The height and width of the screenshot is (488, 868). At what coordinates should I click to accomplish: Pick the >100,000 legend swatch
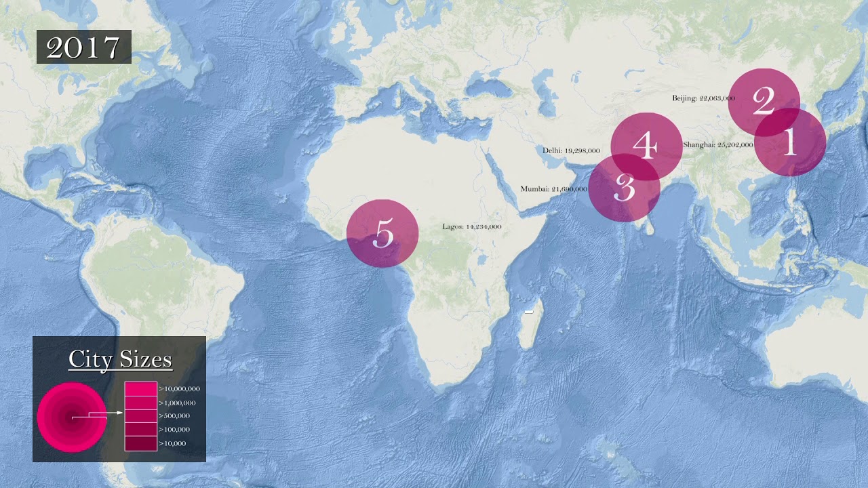coord(140,430)
